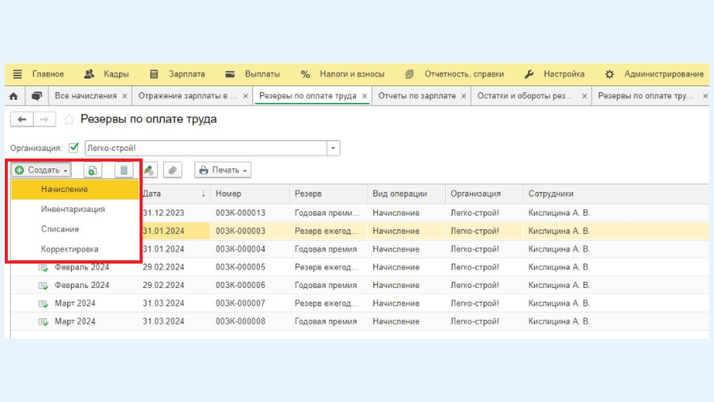This screenshot has width=714, height=402.
Task: Click the toolbar icon left of paperclip
Action: point(149,171)
